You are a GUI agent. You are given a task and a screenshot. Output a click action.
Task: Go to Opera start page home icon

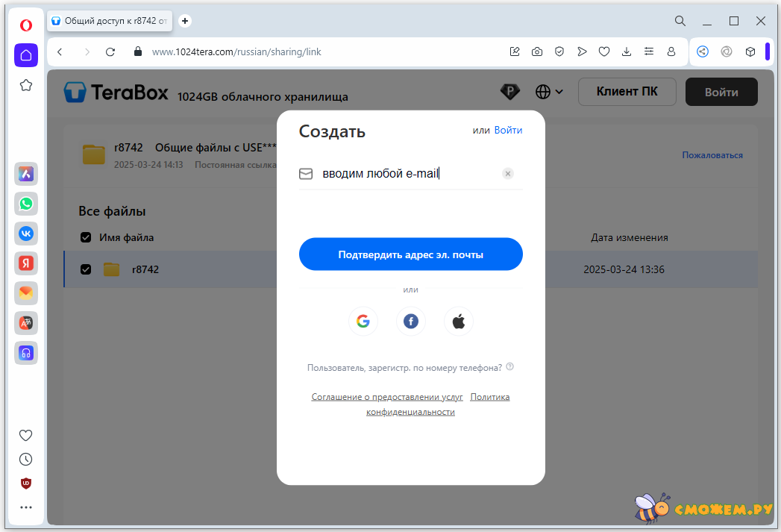26,54
